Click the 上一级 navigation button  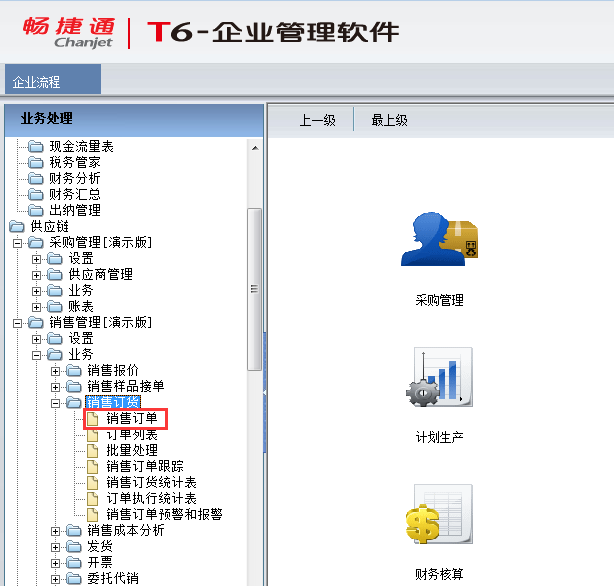coord(317,121)
